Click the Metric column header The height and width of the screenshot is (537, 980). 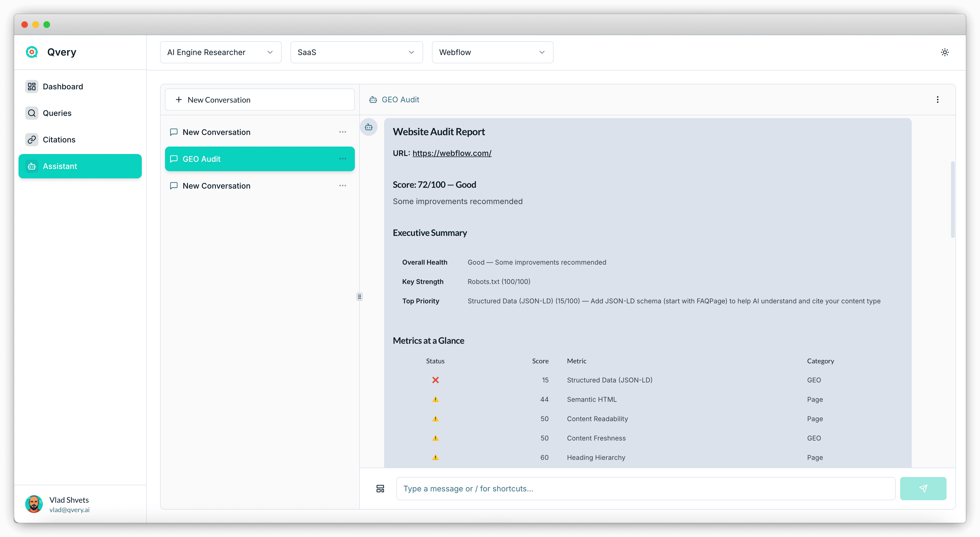click(x=577, y=361)
